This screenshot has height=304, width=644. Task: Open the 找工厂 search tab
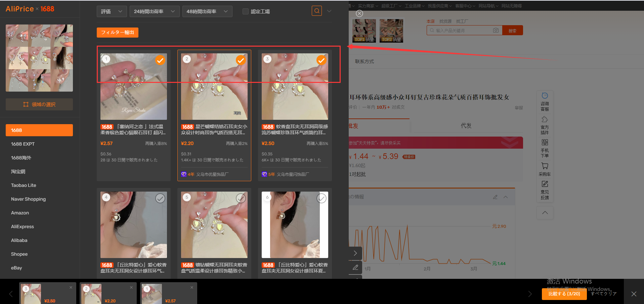(462, 21)
